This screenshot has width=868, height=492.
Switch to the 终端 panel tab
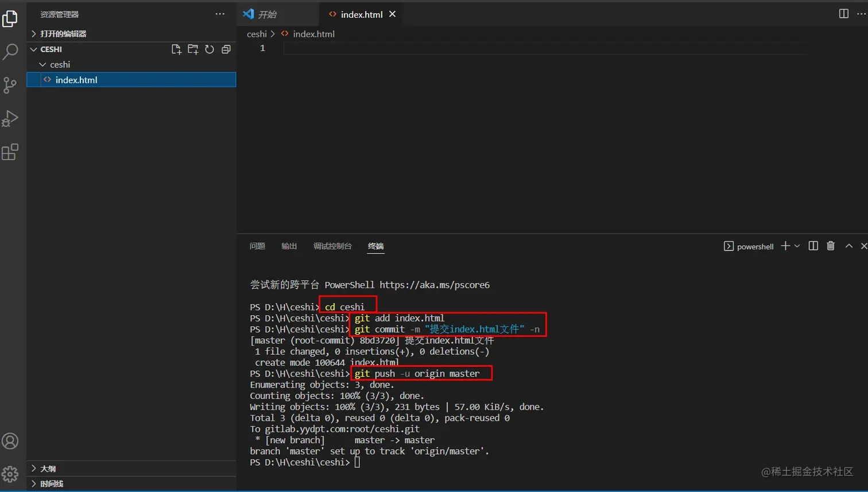click(376, 246)
